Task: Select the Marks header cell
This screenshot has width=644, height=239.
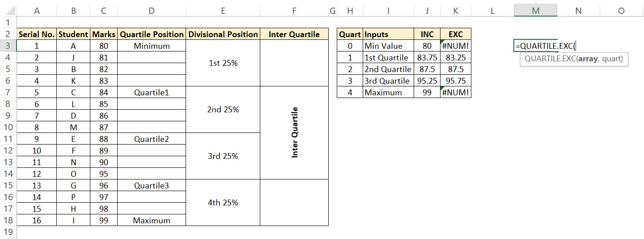Action: [104, 34]
